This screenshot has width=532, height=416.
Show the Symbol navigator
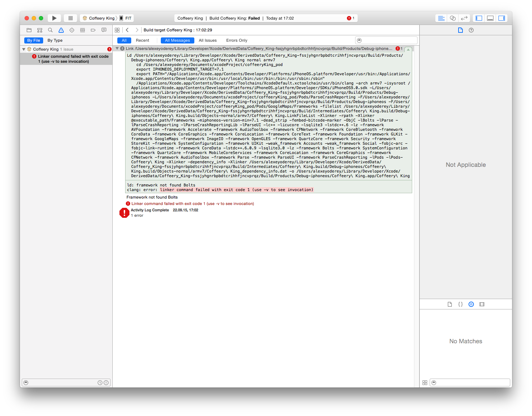pos(40,30)
